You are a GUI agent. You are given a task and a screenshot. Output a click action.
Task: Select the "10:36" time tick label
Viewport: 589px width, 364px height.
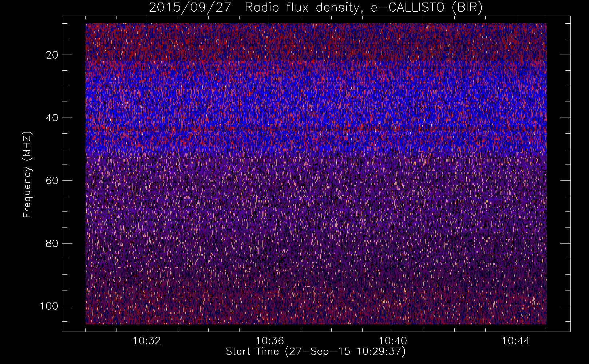(270, 341)
